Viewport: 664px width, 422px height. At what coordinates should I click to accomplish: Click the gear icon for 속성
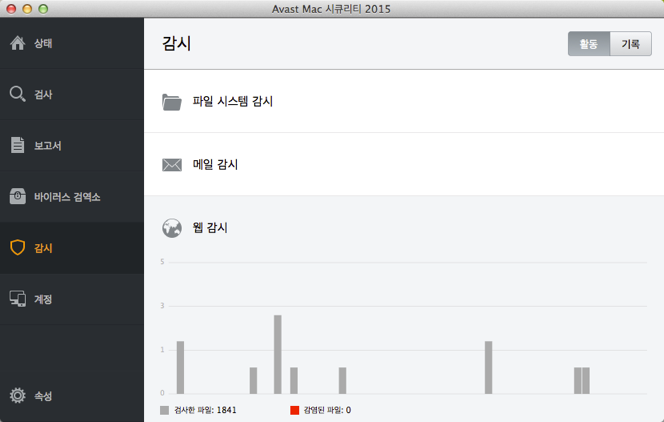point(17,395)
